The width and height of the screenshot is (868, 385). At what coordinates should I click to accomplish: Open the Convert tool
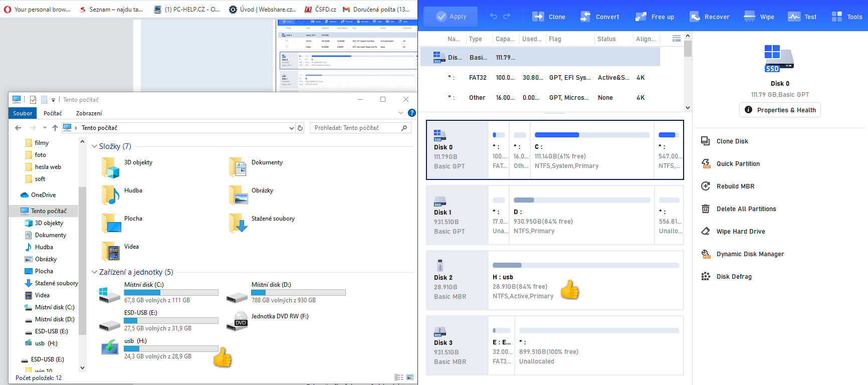[x=585, y=17]
